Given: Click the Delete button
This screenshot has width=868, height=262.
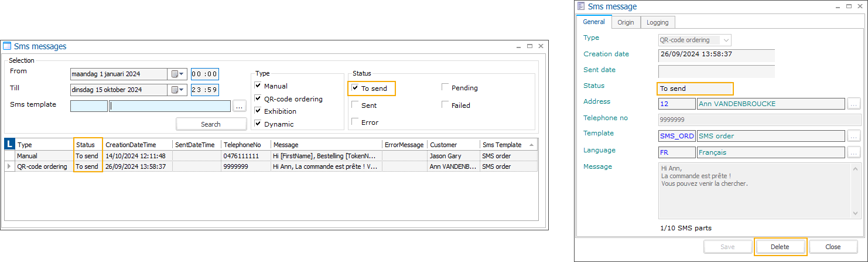Looking at the screenshot, I should click(780, 247).
